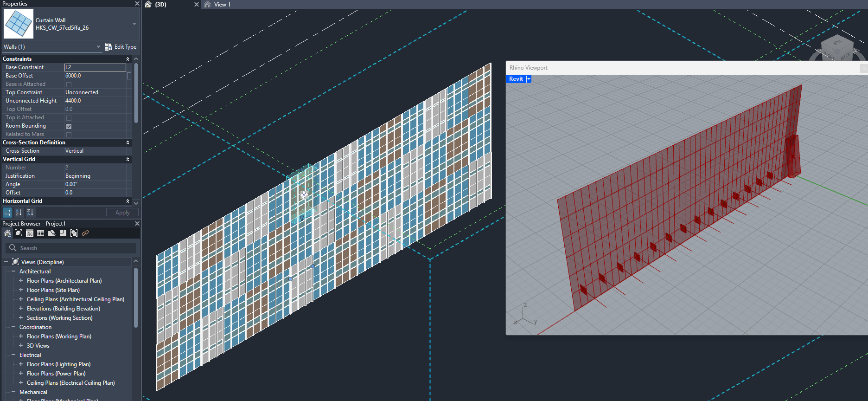Select Ceiling Plans (Electrical Ceiling Plan) item
The height and width of the screenshot is (401, 868).
pos(71,383)
